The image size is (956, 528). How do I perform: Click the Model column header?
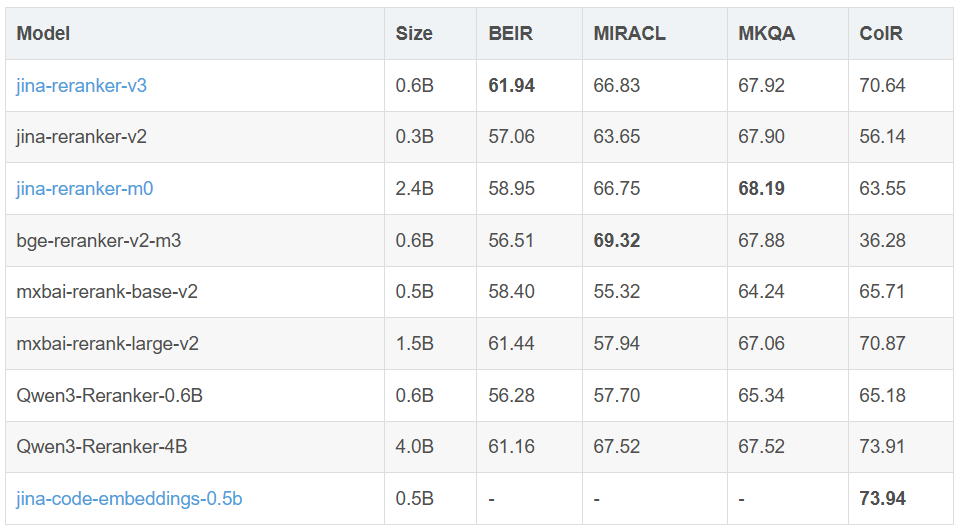pos(44,34)
